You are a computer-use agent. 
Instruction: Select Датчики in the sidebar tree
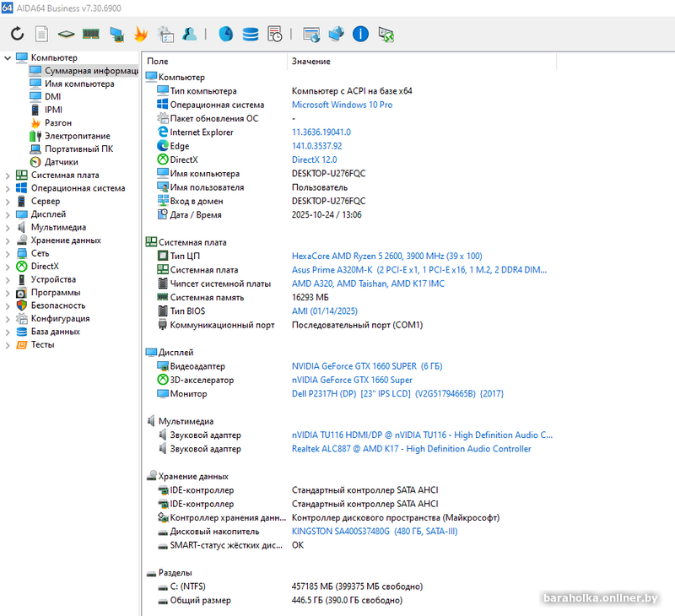pos(62,162)
